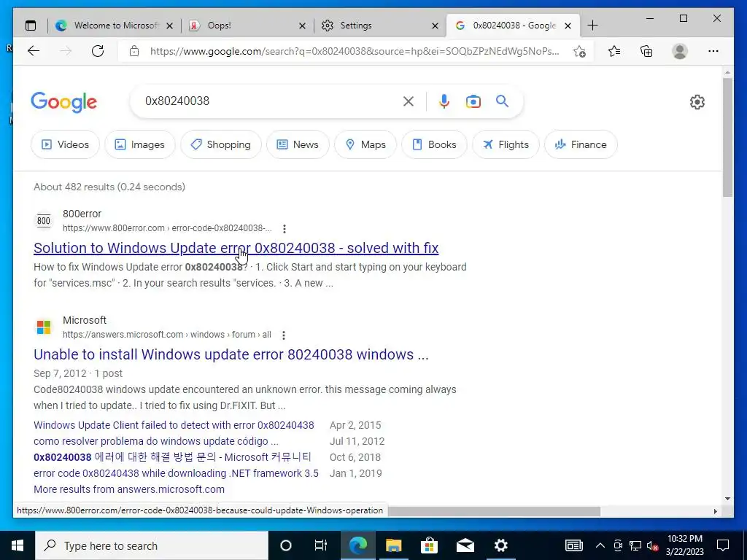The image size is (747, 560).
Task: Open a new browser tab
Action: coord(592,26)
